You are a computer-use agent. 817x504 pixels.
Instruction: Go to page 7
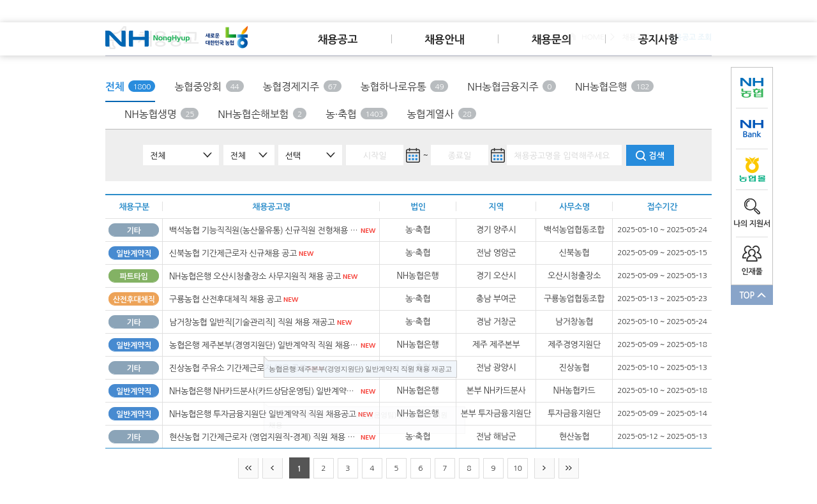pos(445,468)
